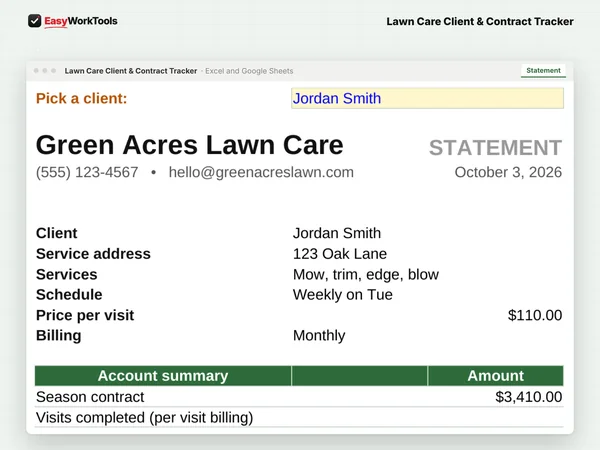Image resolution: width=600 pixels, height=450 pixels.
Task: Select the Service address label
Action: [93, 254]
